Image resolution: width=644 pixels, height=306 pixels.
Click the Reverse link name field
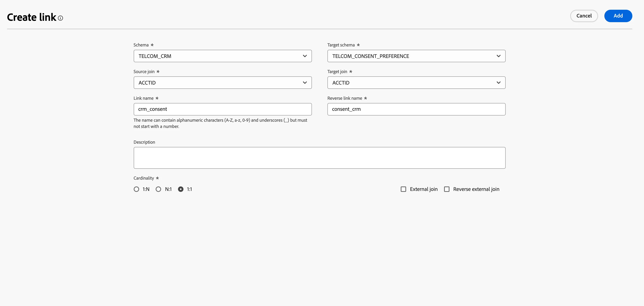click(x=416, y=109)
